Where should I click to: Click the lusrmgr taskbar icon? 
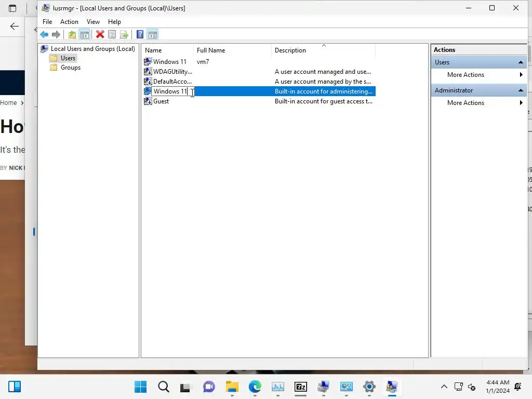click(x=392, y=387)
